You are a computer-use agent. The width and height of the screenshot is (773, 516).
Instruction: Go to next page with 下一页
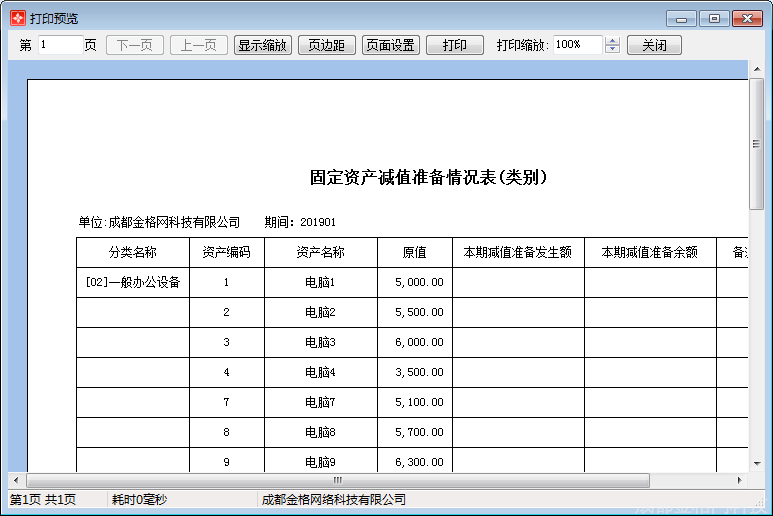point(135,45)
